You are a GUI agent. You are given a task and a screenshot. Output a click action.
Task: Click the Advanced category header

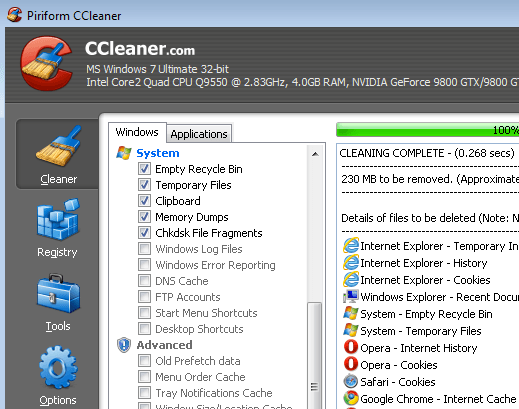[x=164, y=345]
